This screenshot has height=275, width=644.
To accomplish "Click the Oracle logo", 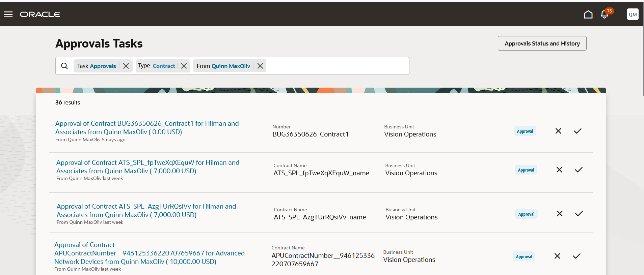I will point(40,14).
